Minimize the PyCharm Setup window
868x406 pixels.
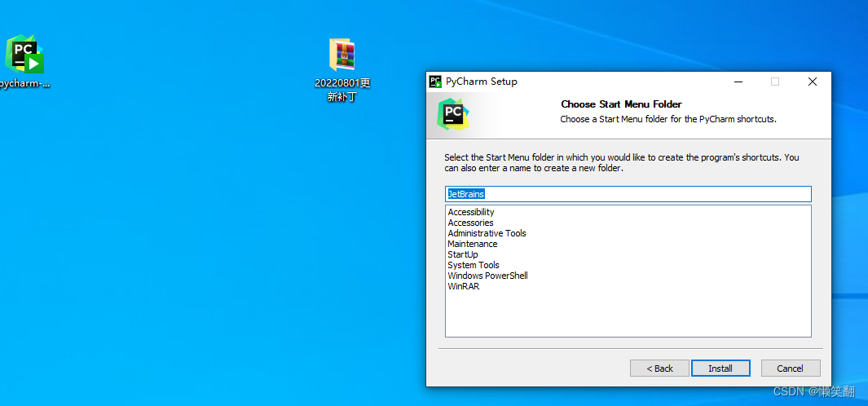[738, 82]
